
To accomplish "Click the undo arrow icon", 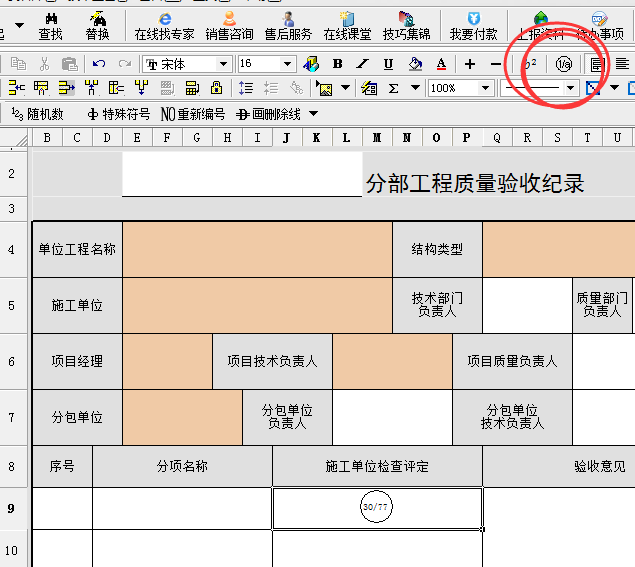I will tap(98, 64).
